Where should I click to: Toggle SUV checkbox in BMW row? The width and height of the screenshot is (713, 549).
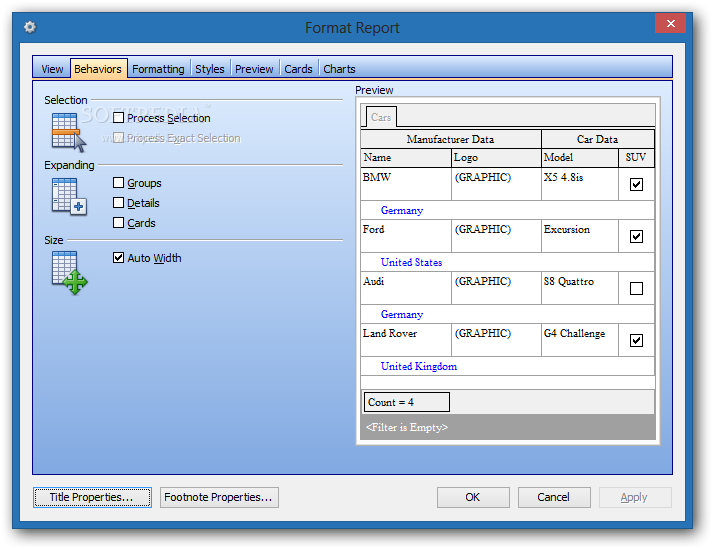pos(636,184)
